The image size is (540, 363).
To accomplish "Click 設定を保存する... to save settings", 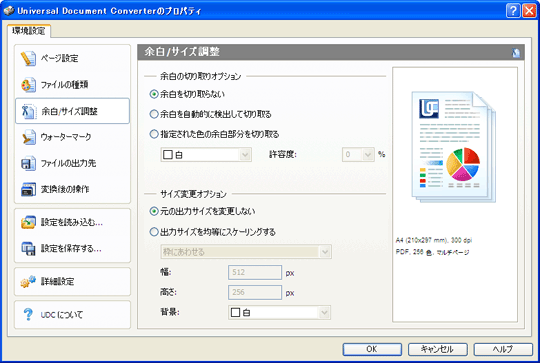I will 72,248.
